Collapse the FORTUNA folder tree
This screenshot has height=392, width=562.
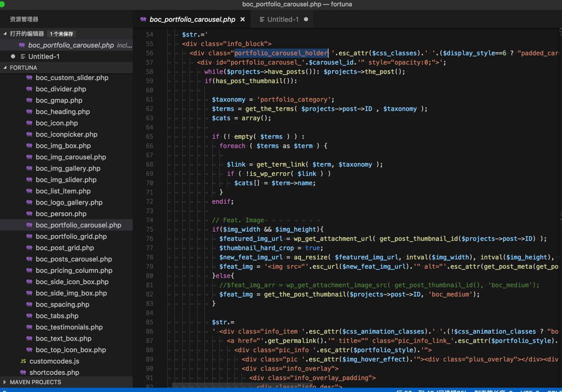coord(5,68)
